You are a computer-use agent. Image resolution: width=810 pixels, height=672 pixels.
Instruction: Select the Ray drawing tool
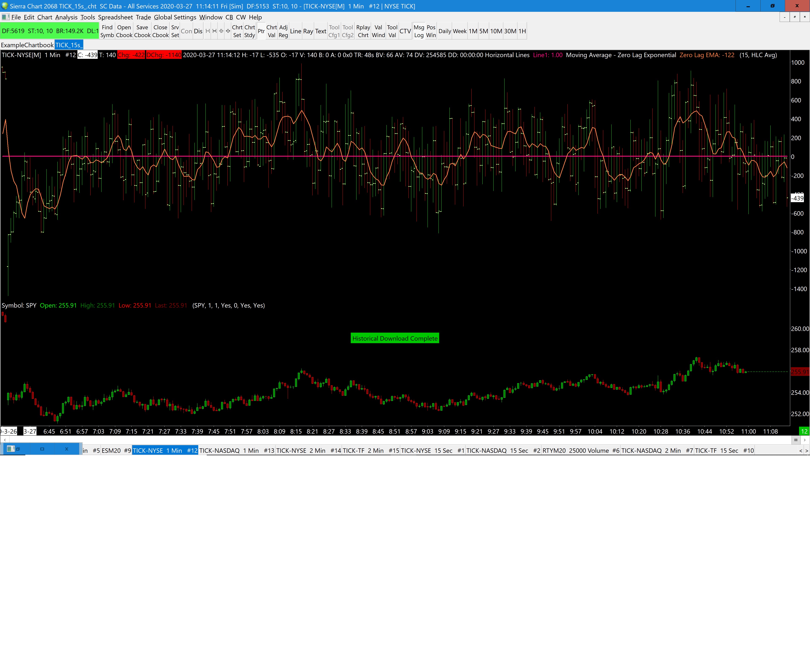click(308, 31)
